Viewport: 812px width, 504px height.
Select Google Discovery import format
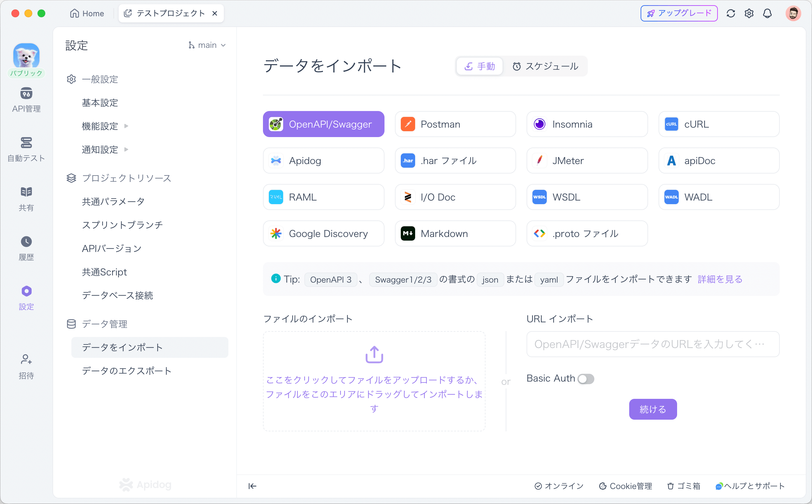click(x=324, y=233)
